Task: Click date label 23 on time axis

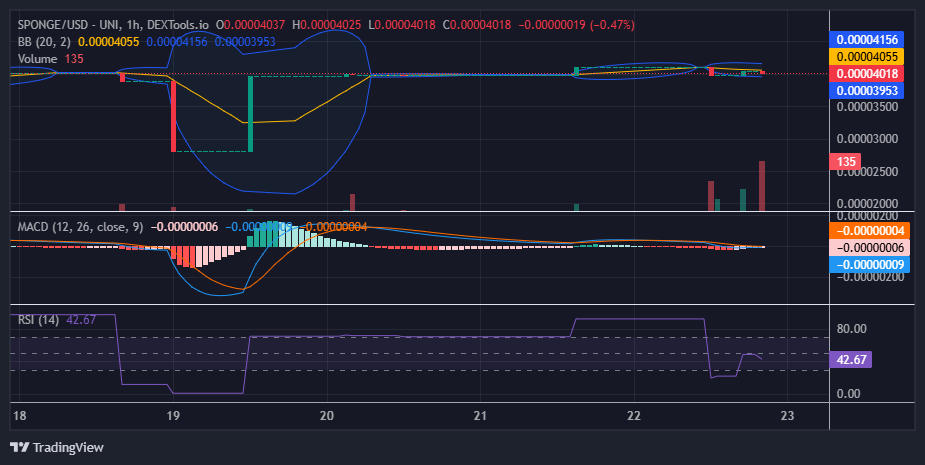Action: point(787,415)
